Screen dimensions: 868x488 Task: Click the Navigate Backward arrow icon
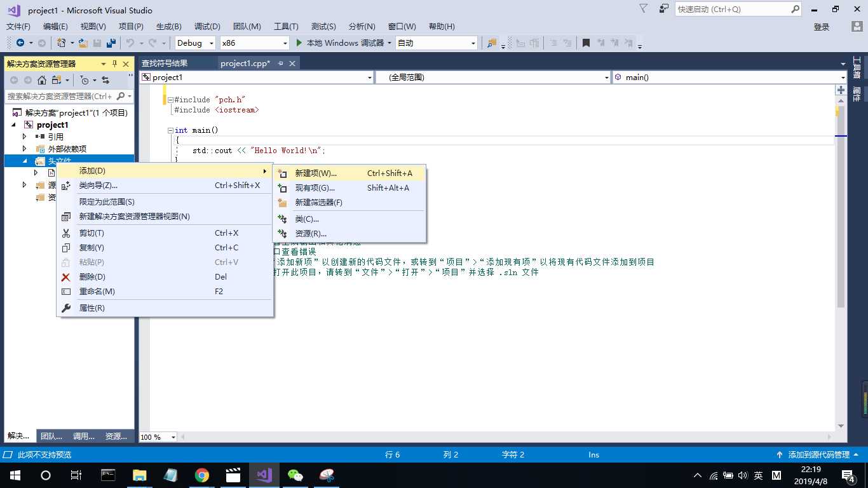click(x=20, y=43)
